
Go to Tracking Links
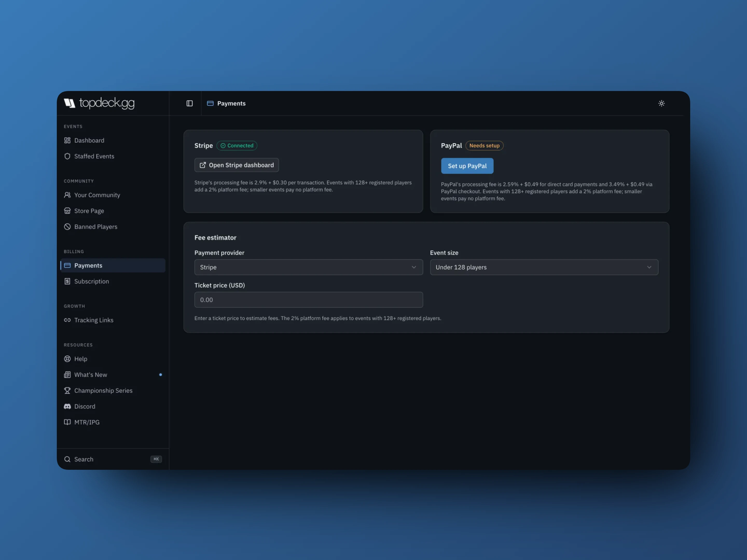(113, 320)
